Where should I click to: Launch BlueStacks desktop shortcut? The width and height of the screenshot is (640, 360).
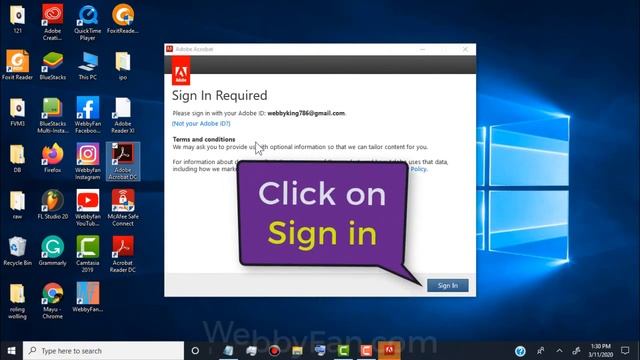(52, 65)
